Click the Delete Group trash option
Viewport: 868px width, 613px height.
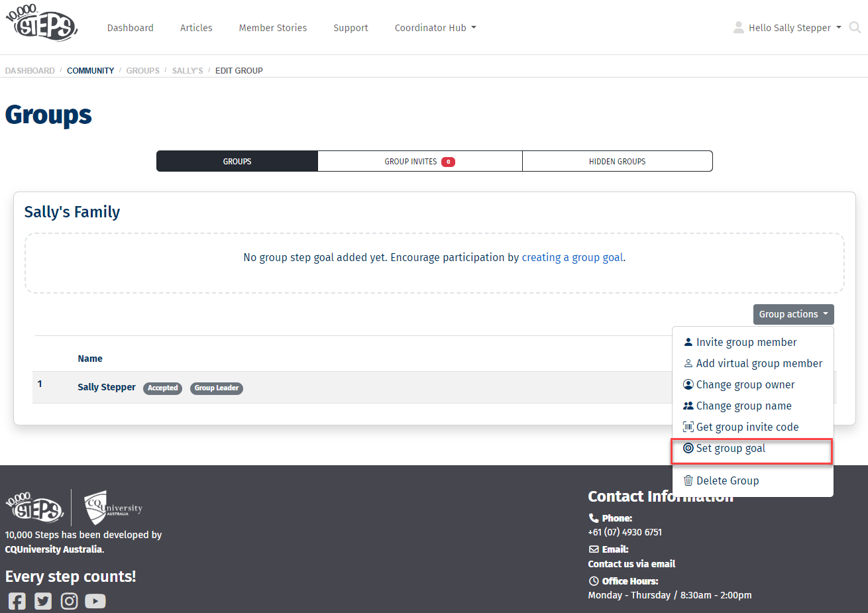tap(727, 480)
